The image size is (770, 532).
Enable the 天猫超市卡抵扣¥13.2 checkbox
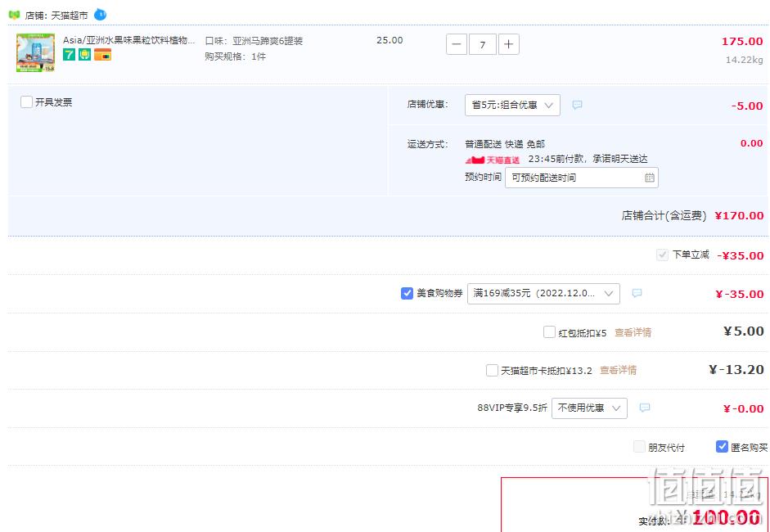point(492,371)
